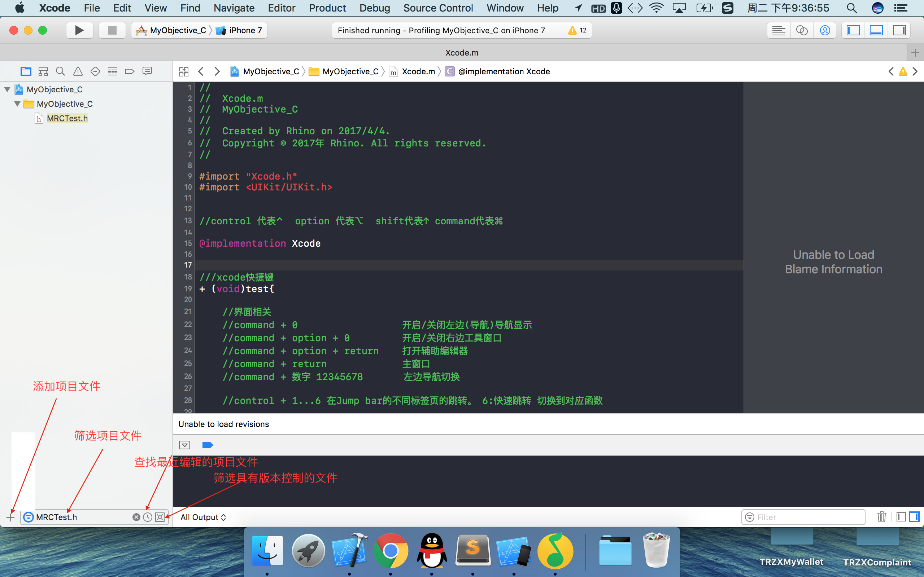Click the iPhone 7 device selector button
Image resolution: width=924 pixels, height=577 pixels.
[241, 30]
